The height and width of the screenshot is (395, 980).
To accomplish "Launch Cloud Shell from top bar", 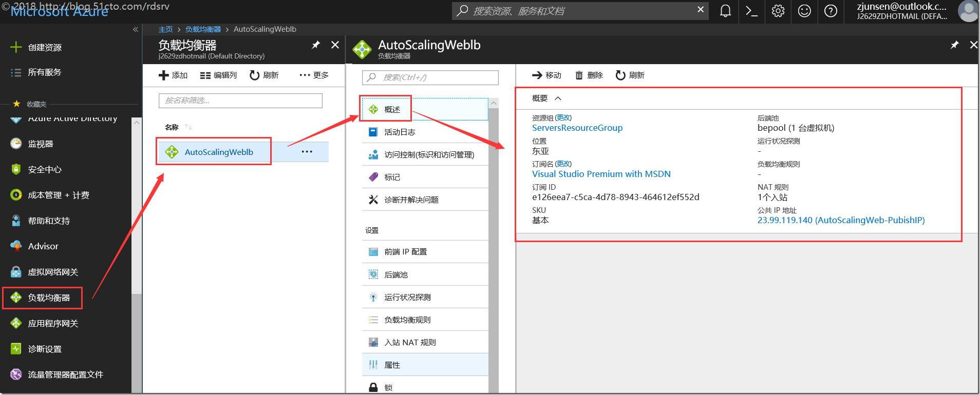I will [751, 11].
